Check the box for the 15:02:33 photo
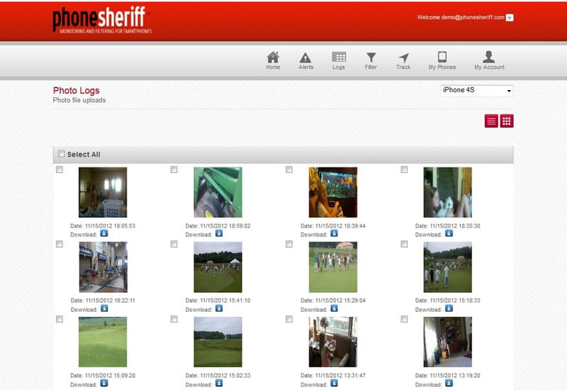This screenshot has width=567, height=392. click(x=174, y=319)
